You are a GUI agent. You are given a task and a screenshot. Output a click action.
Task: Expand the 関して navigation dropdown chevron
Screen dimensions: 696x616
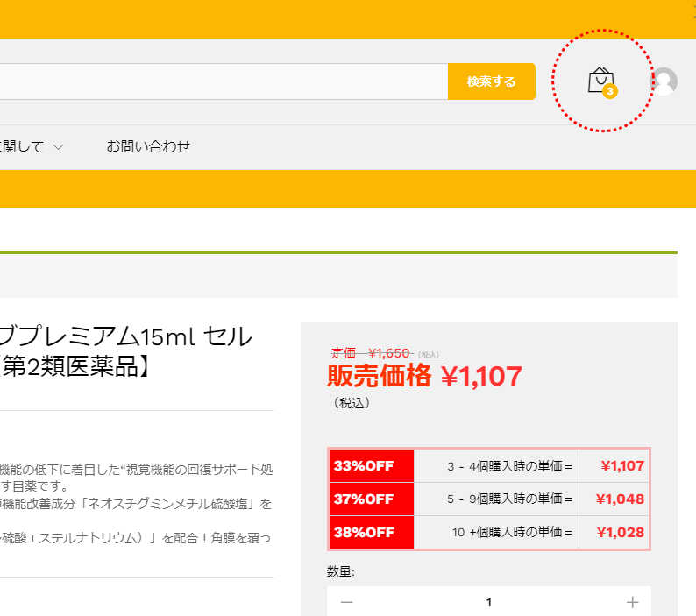tap(59, 147)
